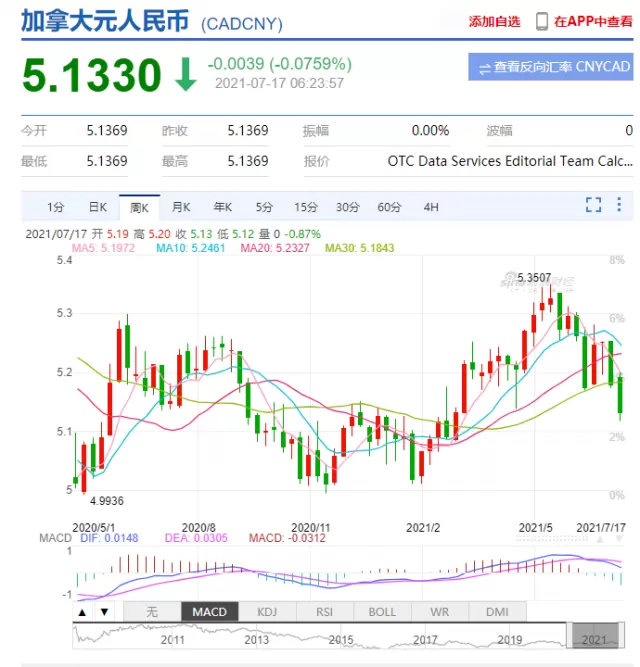Click the up triangle indicator arrow
640x667 pixels.
tap(82, 613)
